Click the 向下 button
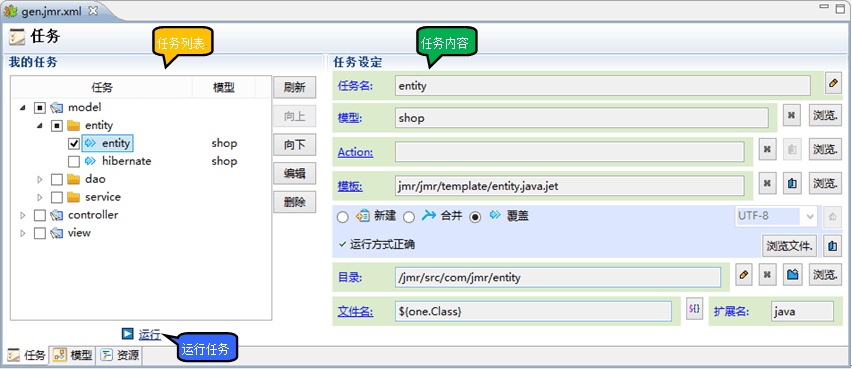 pos(295,145)
